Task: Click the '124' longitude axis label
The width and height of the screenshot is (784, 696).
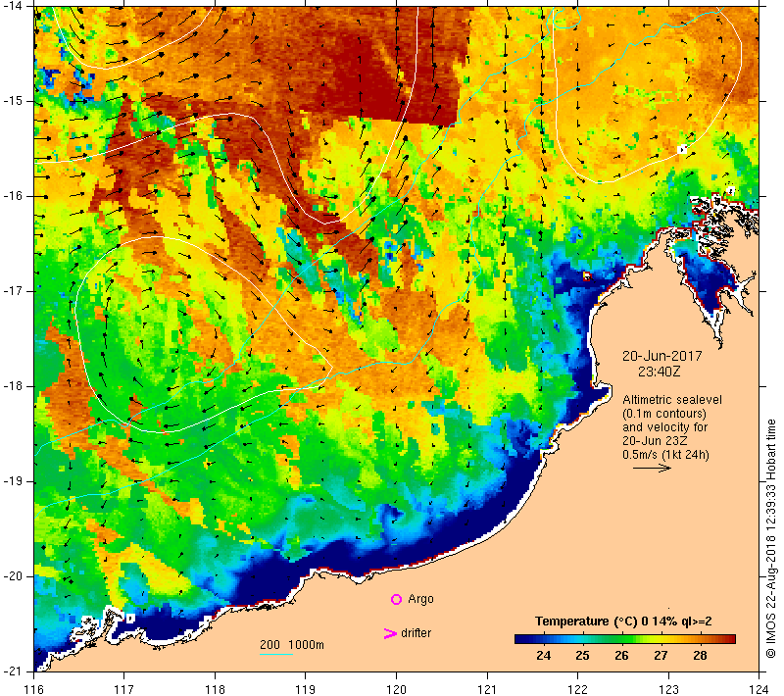Action: [x=759, y=689]
